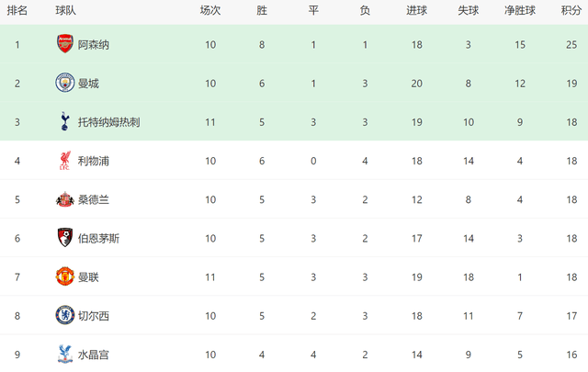This screenshot has width=588, height=372.
Task: Open the 阿森纳 team link
Action: point(96,44)
